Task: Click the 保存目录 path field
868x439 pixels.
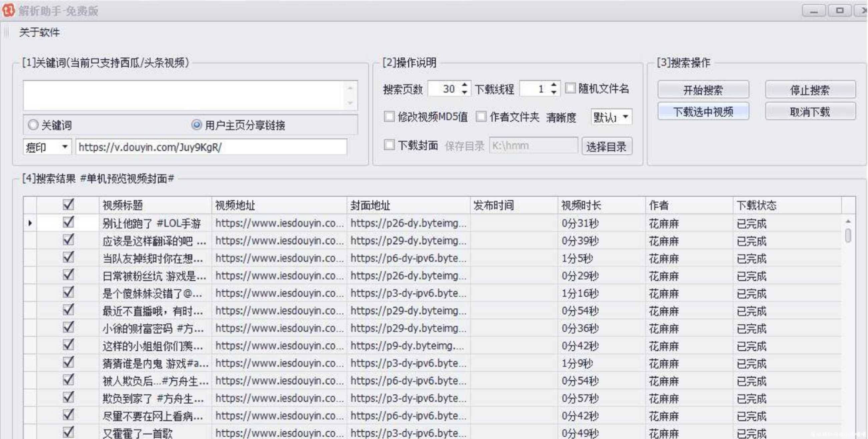Action: 533,145
